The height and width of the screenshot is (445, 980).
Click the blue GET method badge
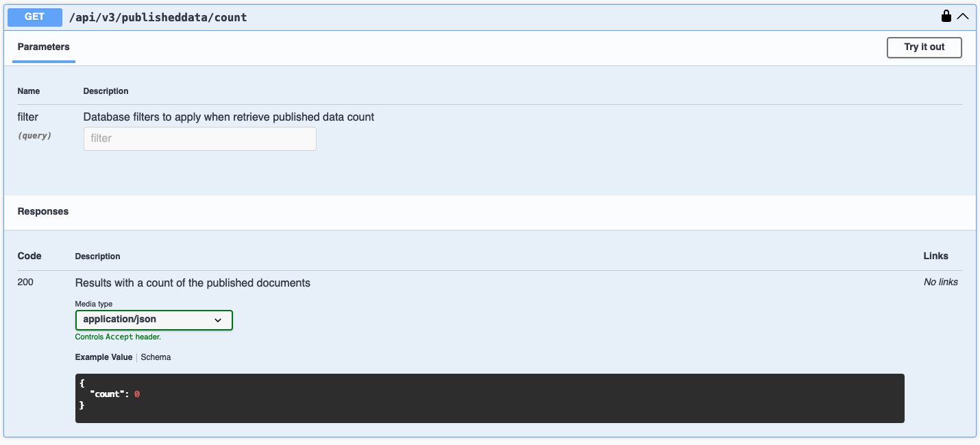coord(34,17)
